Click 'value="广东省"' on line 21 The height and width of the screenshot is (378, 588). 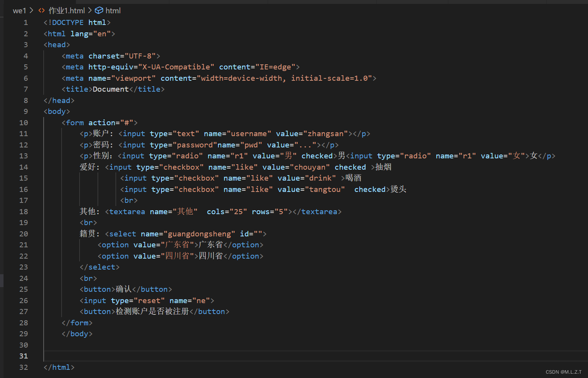pyautogui.click(x=163, y=245)
